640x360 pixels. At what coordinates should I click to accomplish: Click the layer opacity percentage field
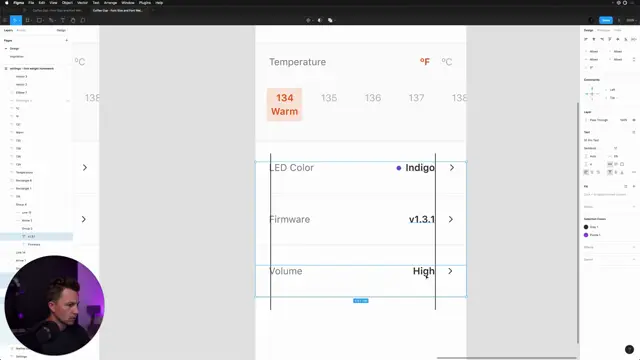coord(623,120)
